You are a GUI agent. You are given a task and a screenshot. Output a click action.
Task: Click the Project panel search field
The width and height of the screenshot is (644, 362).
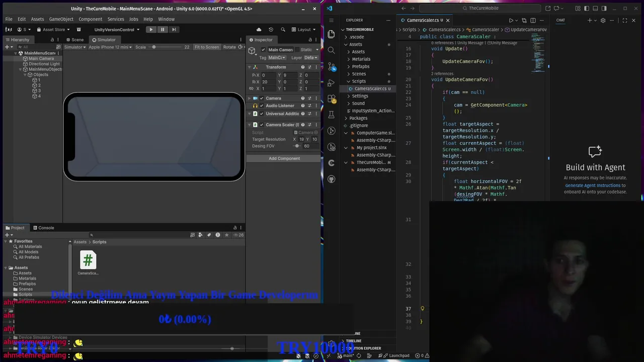(138, 235)
